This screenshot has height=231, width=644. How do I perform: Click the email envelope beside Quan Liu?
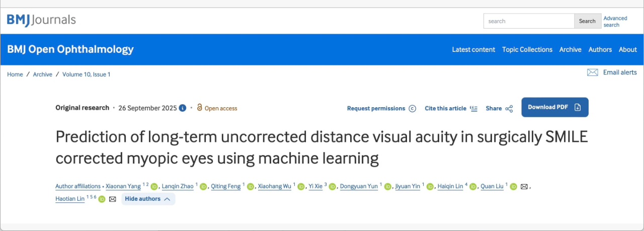[x=524, y=187]
